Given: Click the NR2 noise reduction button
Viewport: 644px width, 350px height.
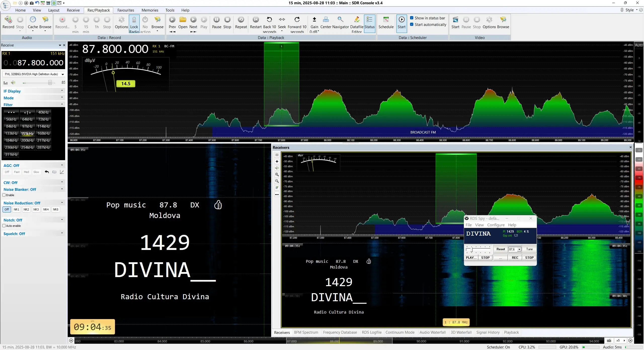Looking at the screenshot, I should coord(26,209).
